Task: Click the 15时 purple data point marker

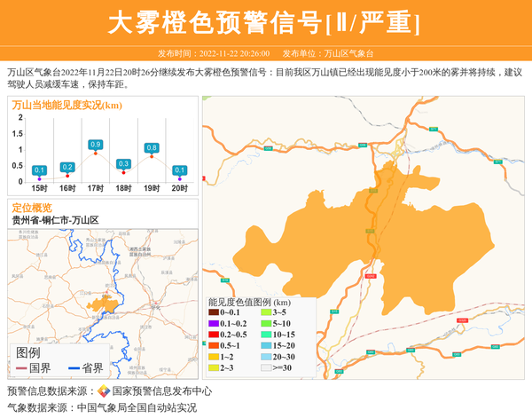Action: pyautogui.click(x=40, y=178)
